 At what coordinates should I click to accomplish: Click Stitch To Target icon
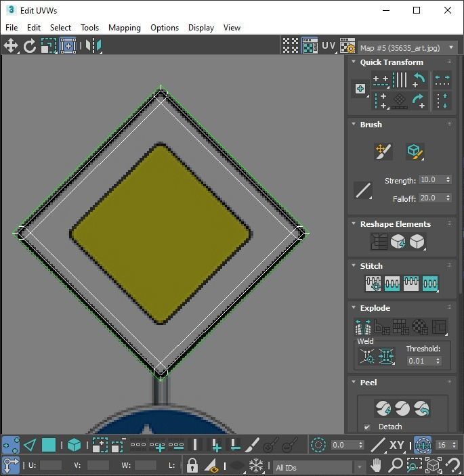[373, 284]
